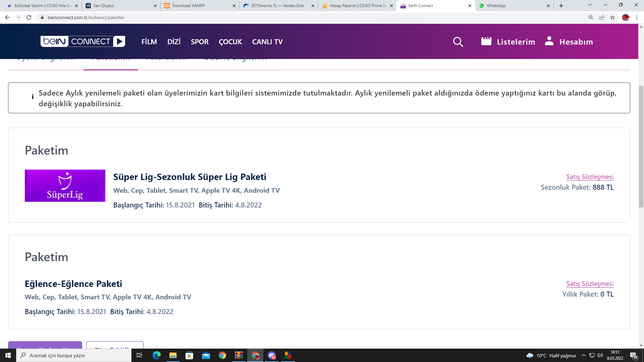Open Listelerim link in header
The width and height of the screenshot is (644, 362).
[x=516, y=42]
